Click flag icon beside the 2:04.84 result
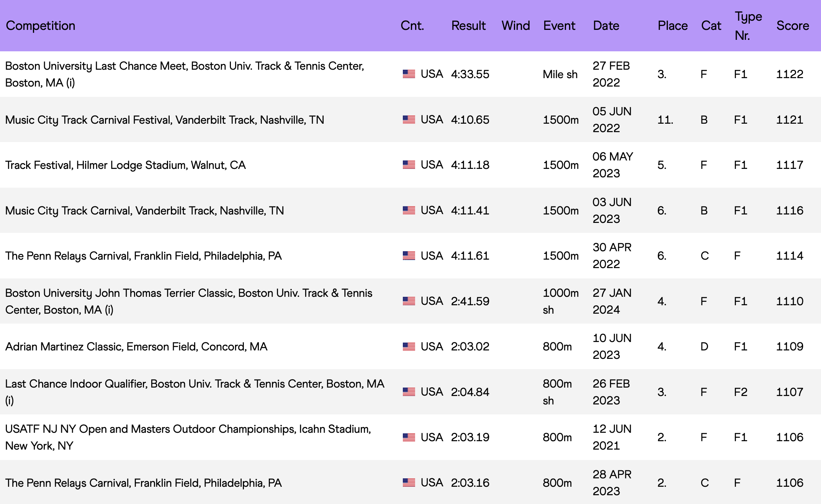 (409, 392)
